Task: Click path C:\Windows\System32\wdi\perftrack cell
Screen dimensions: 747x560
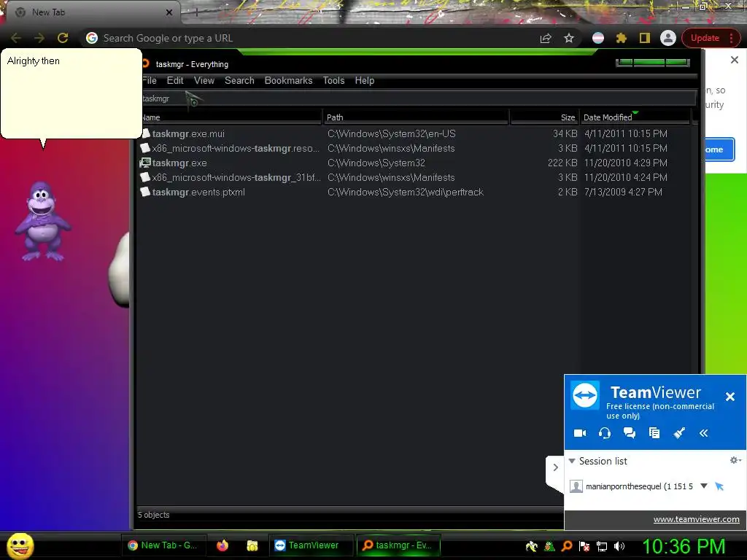Action: coord(406,192)
